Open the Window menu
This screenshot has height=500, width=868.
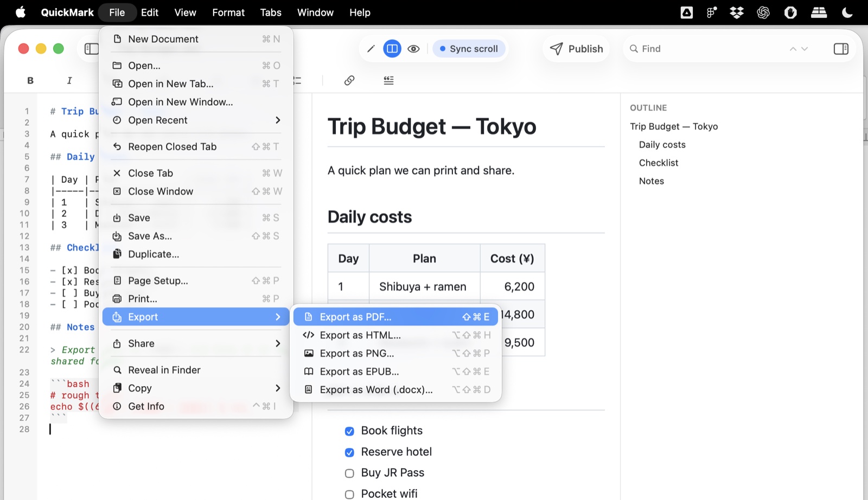(315, 12)
